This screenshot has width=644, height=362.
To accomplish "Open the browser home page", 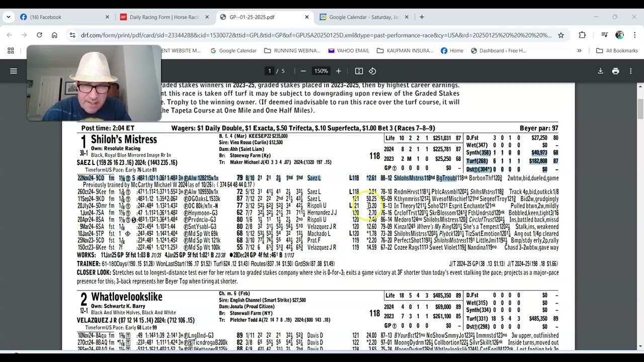I will pyautogui.click(x=54, y=35).
